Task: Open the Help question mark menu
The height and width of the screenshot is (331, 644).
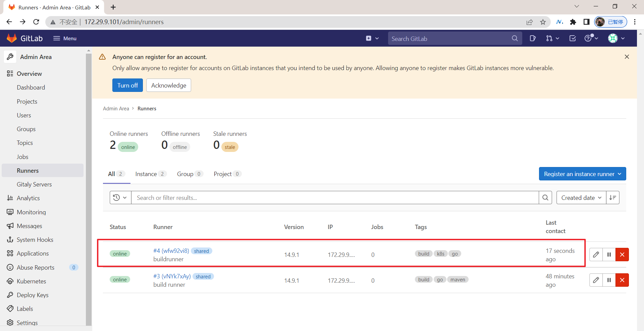Action: [591, 38]
